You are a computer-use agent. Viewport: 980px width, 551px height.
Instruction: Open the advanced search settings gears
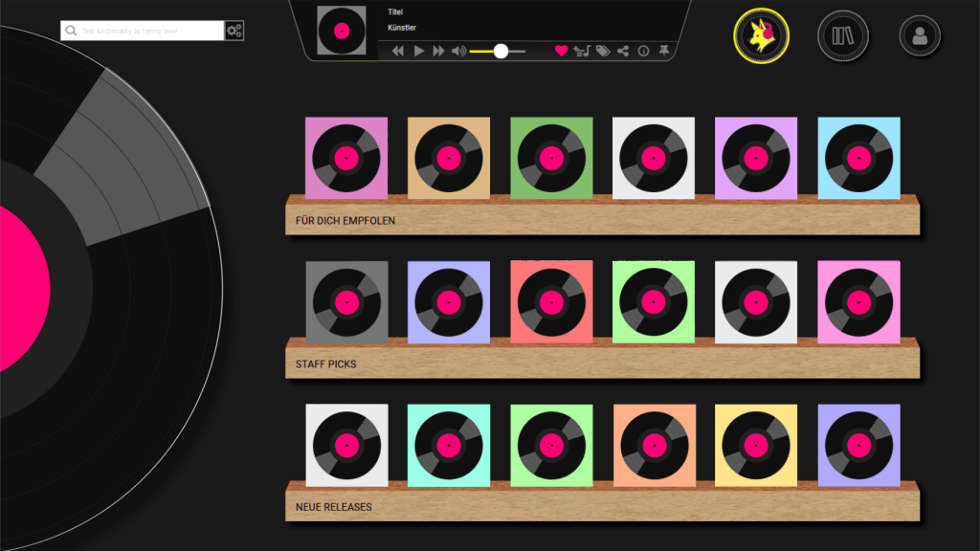(234, 31)
